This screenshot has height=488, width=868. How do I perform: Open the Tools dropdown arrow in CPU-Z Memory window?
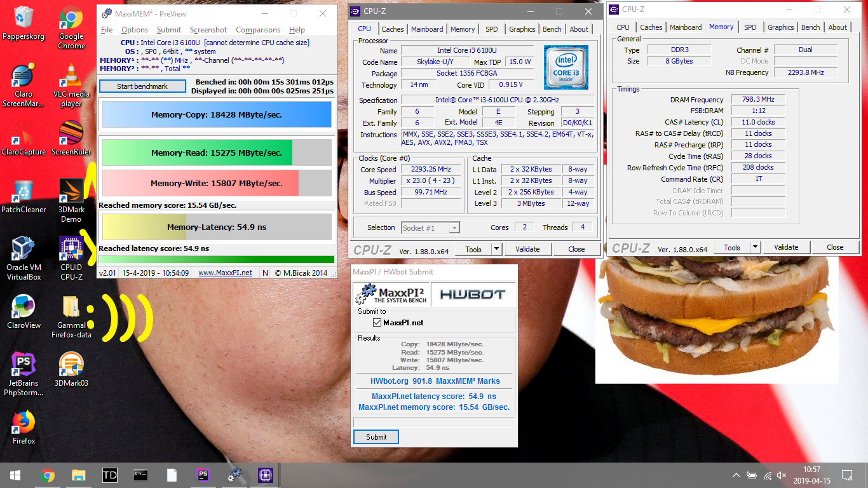pyautogui.click(x=755, y=247)
